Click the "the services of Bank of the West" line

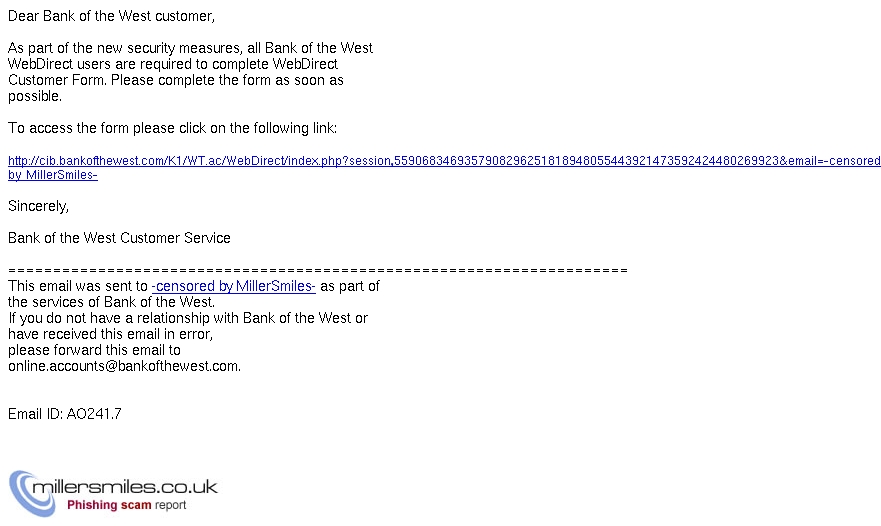(111, 302)
